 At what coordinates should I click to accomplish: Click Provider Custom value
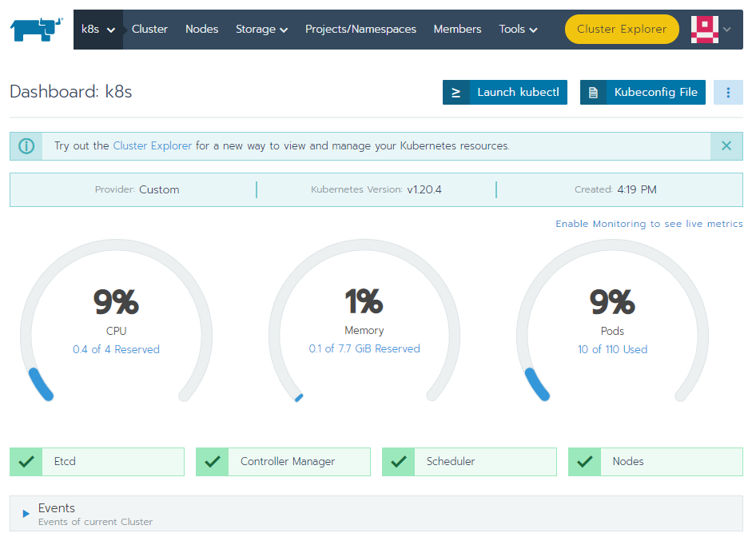(x=159, y=189)
